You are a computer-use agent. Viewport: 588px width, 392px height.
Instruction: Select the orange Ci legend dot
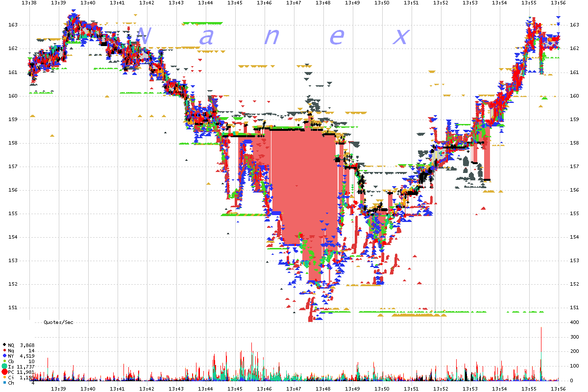pos(4,377)
